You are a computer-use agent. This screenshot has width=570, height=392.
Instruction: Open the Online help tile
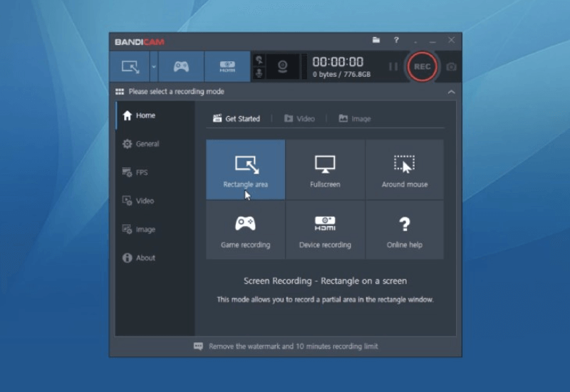pos(405,229)
